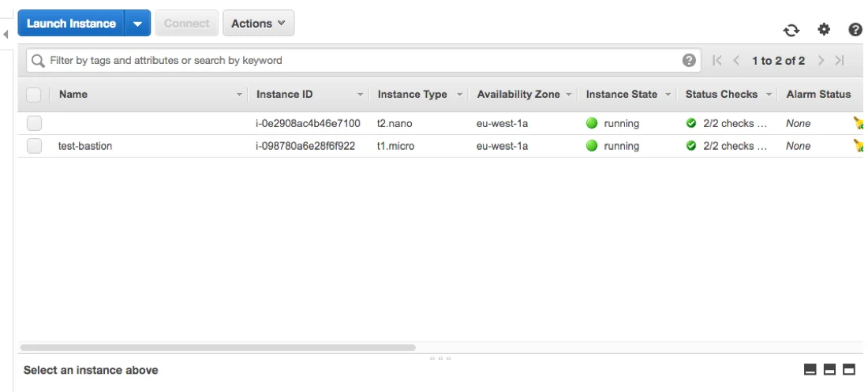The image size is (868, 392).
Task: Open the settings gear icon
Action: click(824, 29)
